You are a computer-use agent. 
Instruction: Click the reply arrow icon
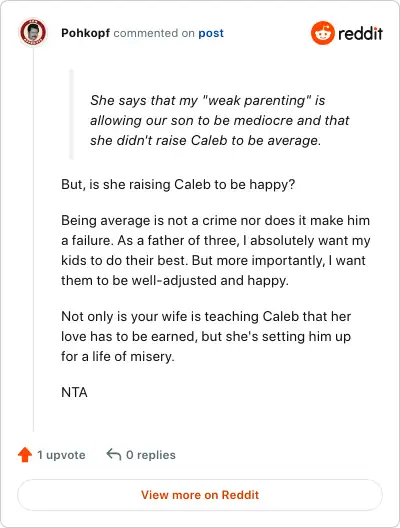[x=114, y=455]
